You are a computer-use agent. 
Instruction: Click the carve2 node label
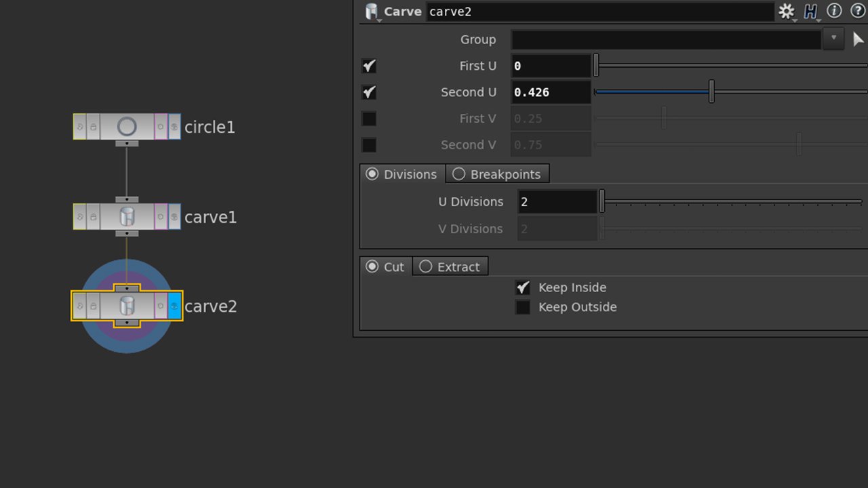(211, 306)
